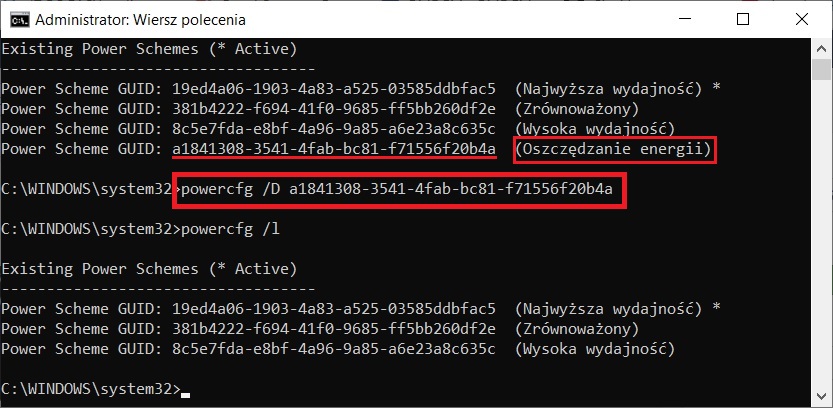The width and height of the screenshot is (833, 408).
Task: Maximize the Command Prompt window
Action: [744, 18]
